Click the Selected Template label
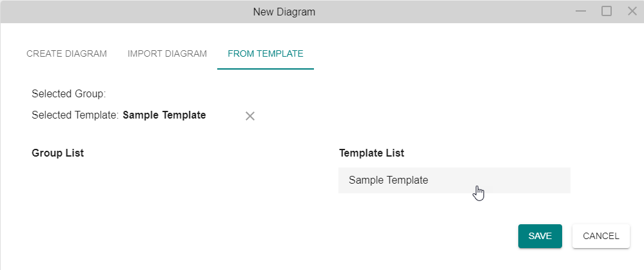The width and height of the screenshot is (644, 270). pyautogui.click(x=75, y=115)
